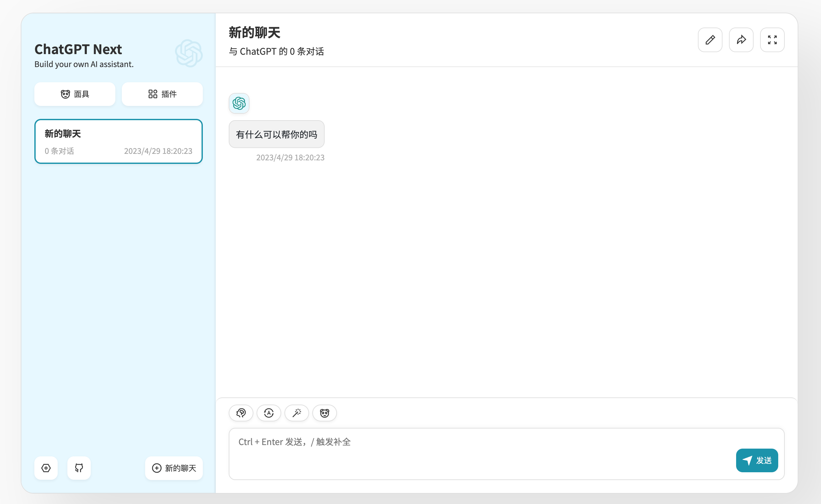This screenshot has height=504, width=821.
Task: Click the ChatGPT avatar above greeting message
Action: tap(239, 103)
